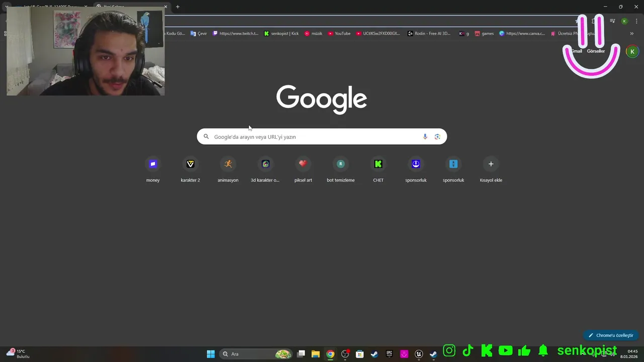644x362 pixels.
Task: Click the Kısayol ekle plus button
Action: pos(491,164)
